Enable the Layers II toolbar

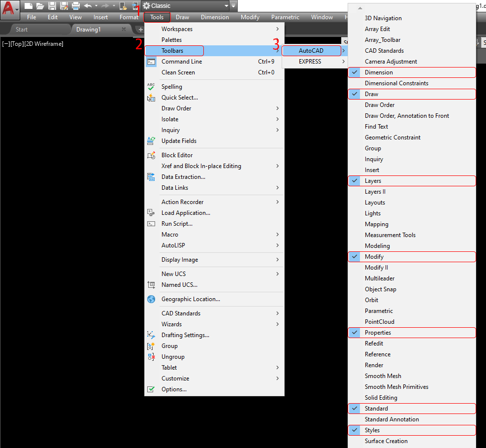coord(412,192)
